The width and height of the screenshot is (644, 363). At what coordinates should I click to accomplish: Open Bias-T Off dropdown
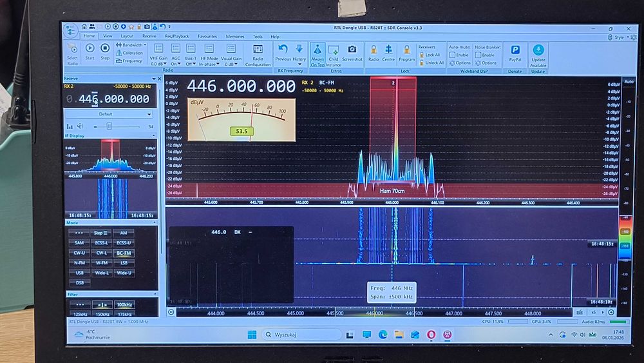pos(191,55)
